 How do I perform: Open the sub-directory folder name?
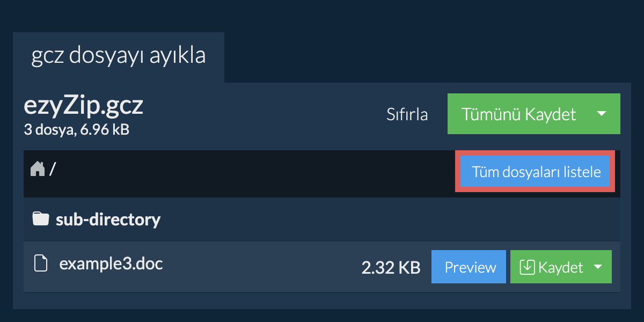coord(108,219)
